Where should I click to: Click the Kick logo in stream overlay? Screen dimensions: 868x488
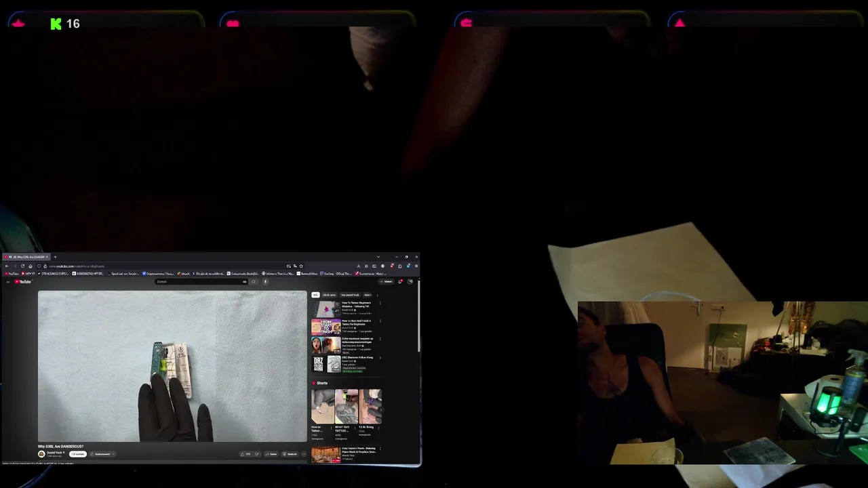tap(56, 24)
